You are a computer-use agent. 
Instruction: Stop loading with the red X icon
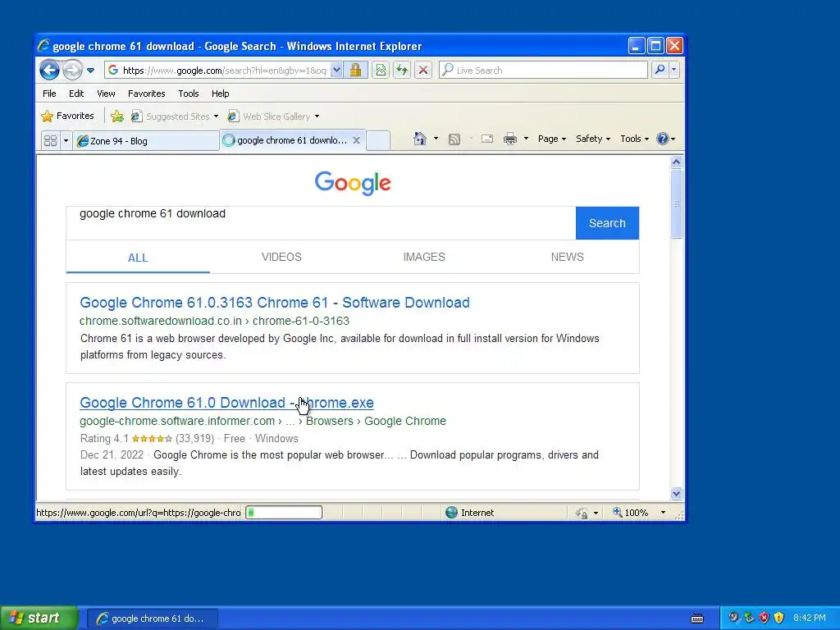pos(423,71)
